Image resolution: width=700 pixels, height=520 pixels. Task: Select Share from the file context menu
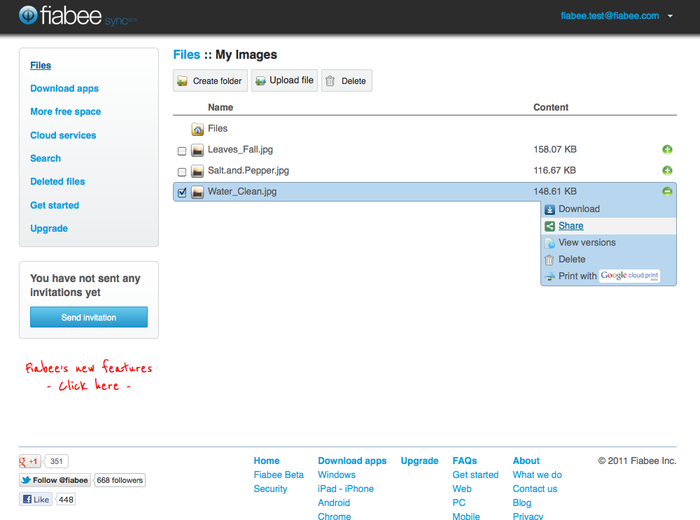pos(571,226)
